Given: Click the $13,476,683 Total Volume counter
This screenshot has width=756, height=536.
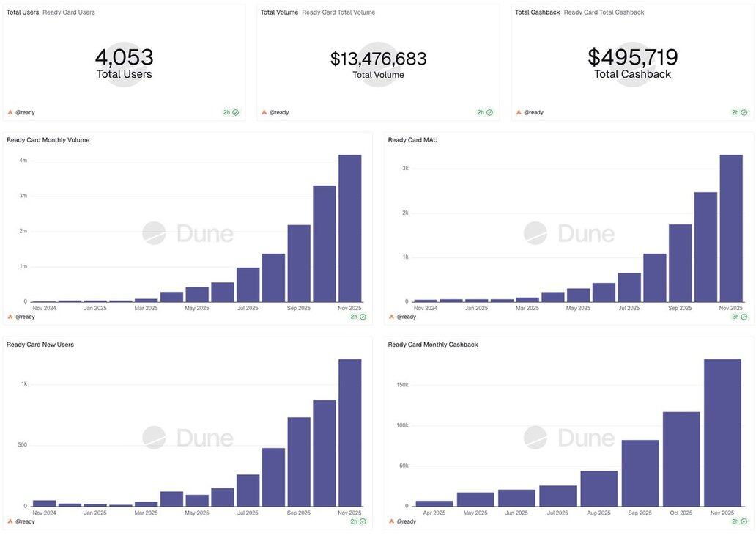Looking at the screenshot, I should (378, 59).
